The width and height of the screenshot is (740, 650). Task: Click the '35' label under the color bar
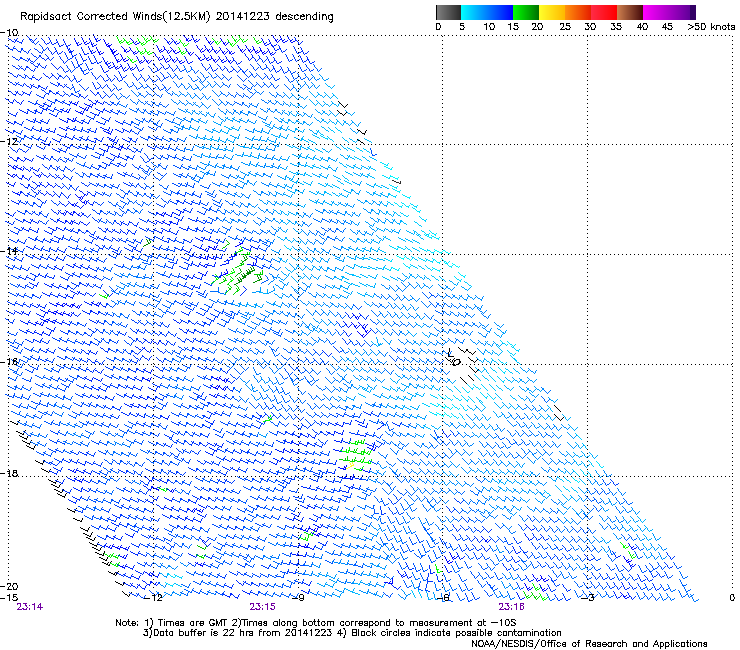(x=616, y=27)
